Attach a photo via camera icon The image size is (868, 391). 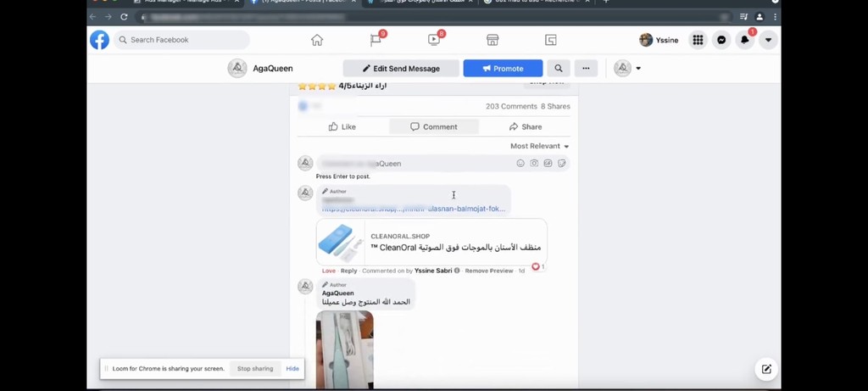[534, 164]
